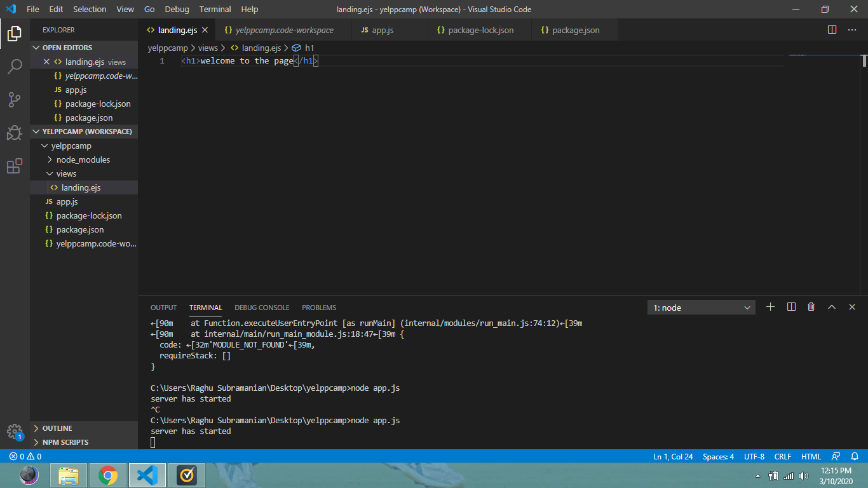Image resolution: width=868 pixels, height=488 pixels.
Task: Click 'Ln 1, Col 24' in status bar
Action: (672, 456)
